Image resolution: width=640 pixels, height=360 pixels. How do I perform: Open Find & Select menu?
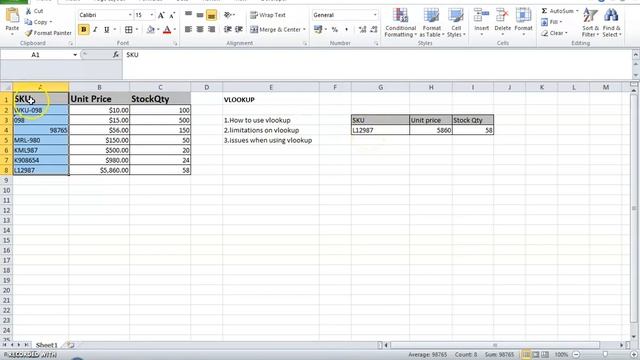[x=611, y=23]
